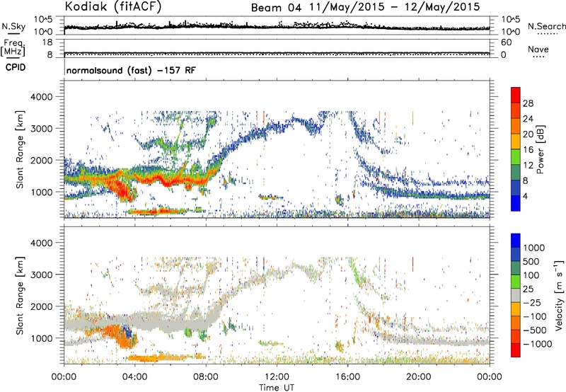The height and width of the screenshot is (392, 566).
Task: Select the 'N.Sky' legend label
Action: tap(13, 26)
